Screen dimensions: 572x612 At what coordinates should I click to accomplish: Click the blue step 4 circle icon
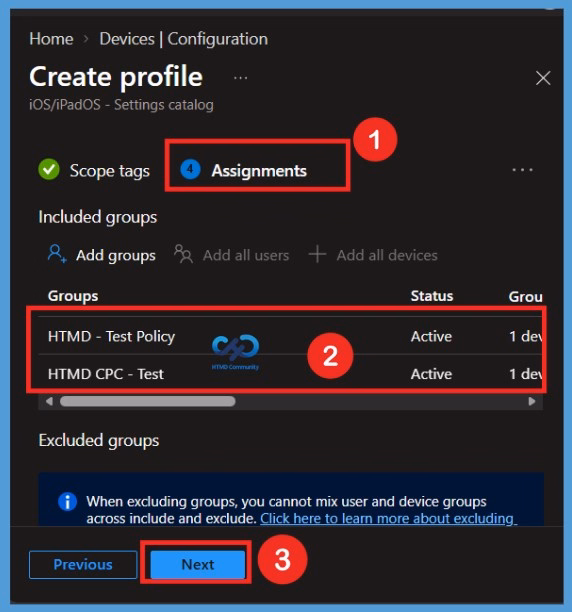[190, 170]
